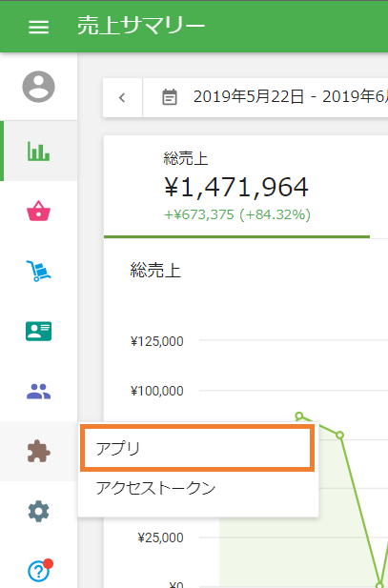Select the 総売上 ¥1,471,964 summary tab

[x=236, y=187]
